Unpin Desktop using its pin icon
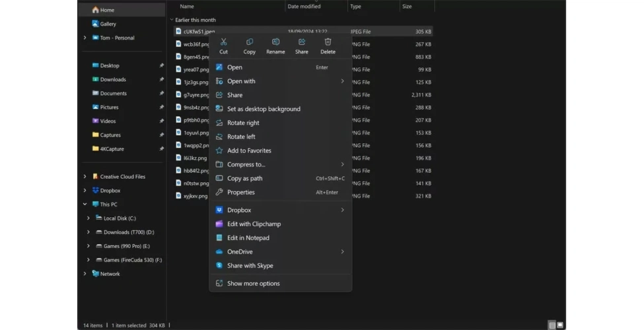 point(161,66)
